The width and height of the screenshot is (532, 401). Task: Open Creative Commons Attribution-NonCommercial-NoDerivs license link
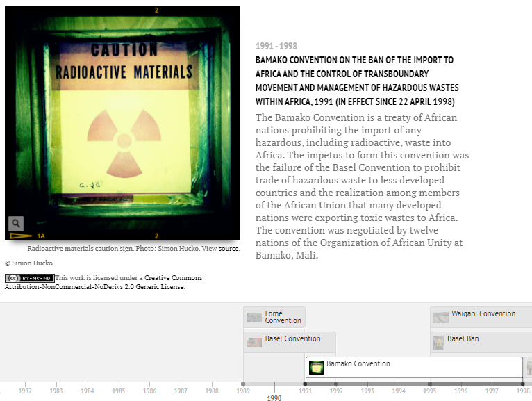103,282
